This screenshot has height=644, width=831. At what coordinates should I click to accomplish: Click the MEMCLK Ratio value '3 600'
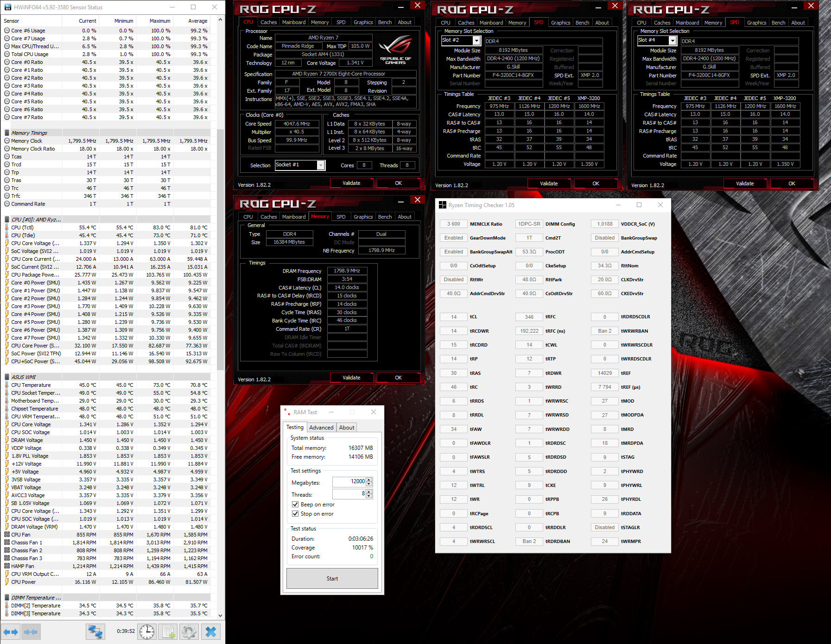click(454, 224)
